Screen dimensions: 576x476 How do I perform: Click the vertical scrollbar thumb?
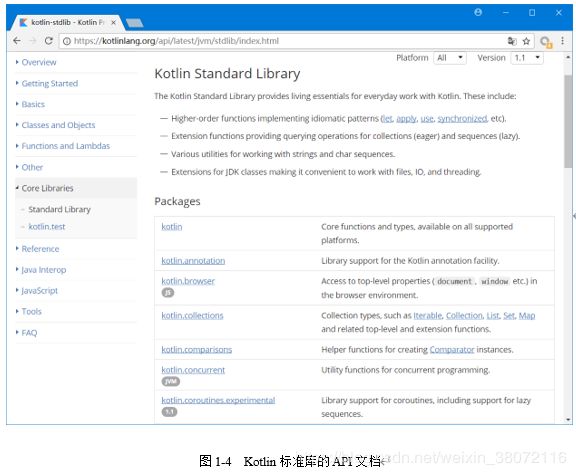568,121
